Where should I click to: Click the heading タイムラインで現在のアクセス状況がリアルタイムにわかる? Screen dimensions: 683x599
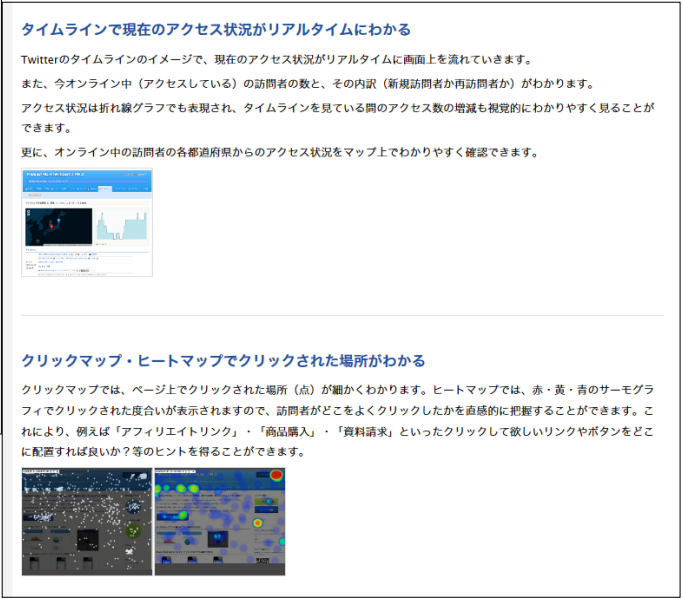click(216, 30)
